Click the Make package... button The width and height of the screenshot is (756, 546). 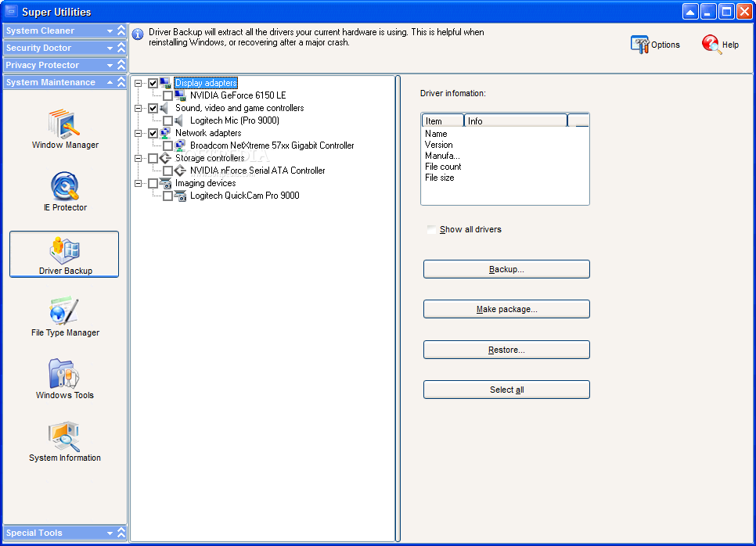click(x=506, y=310)
